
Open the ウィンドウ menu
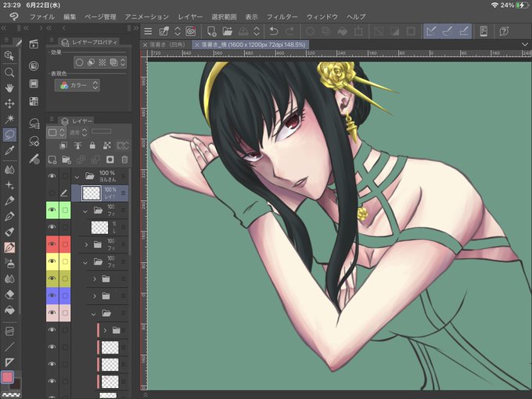[322, 16]
